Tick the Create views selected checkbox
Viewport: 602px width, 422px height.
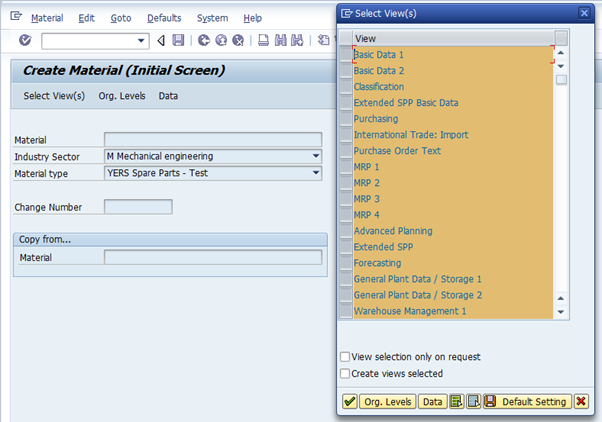[x=345, y=374]
